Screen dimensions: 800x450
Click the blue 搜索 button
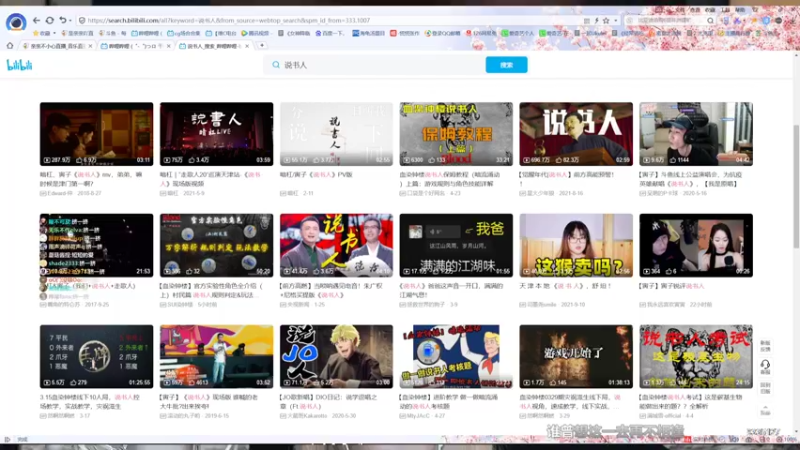[x=506, y=65]
